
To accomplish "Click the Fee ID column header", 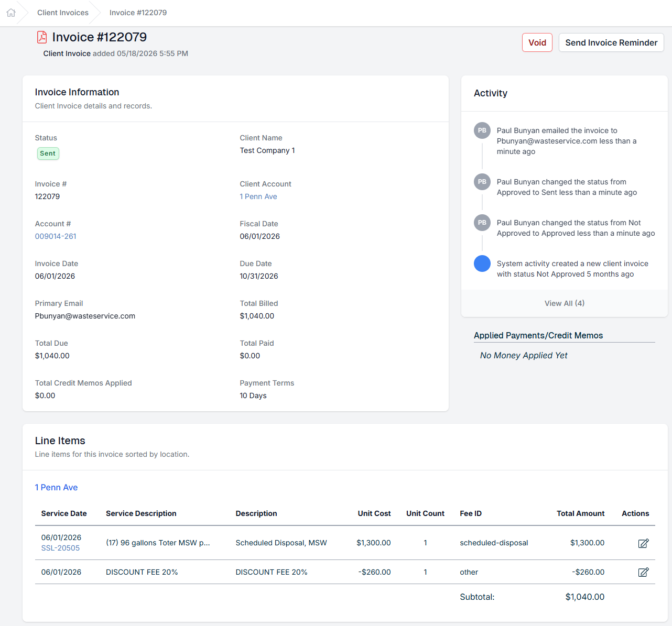I will (x=471, y=513).
